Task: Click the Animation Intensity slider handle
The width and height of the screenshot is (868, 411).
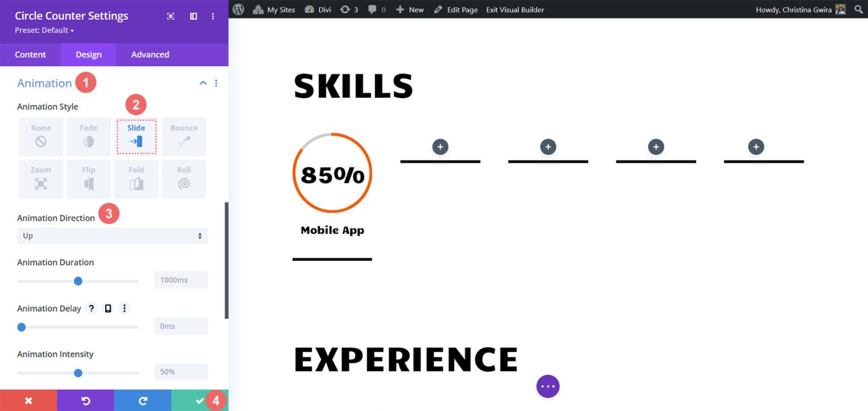Action: pyautogui.click(x=78, y=373)
